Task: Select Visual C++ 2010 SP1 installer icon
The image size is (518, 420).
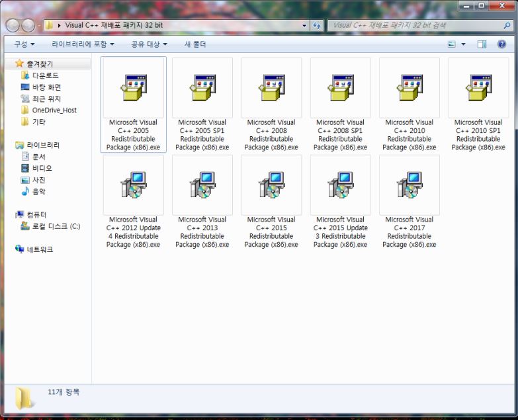Action: (479, 88)
